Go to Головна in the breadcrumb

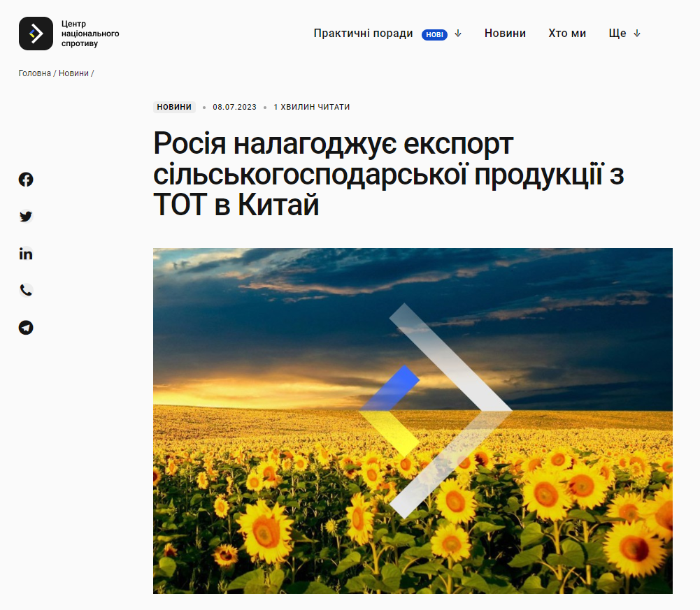pos(35,73)
